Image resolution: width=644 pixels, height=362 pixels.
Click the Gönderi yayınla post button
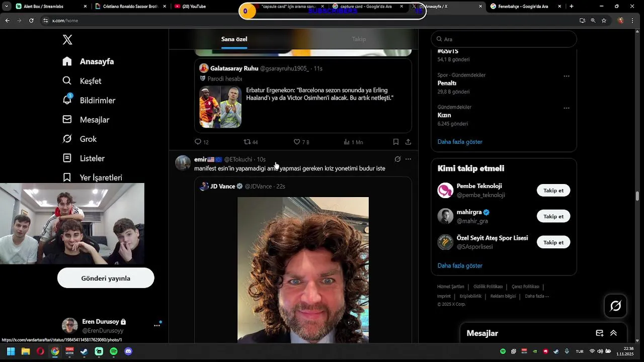click(106, 278)
